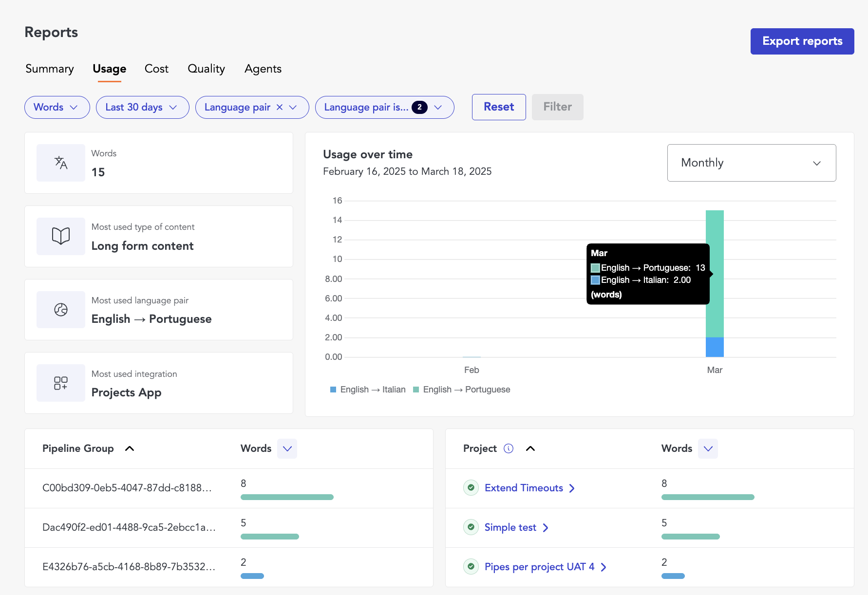The width and height of the screenshot is (868, 595).
Task: Remove Language pair filter with X icon
Action: [x=280, y=107]
